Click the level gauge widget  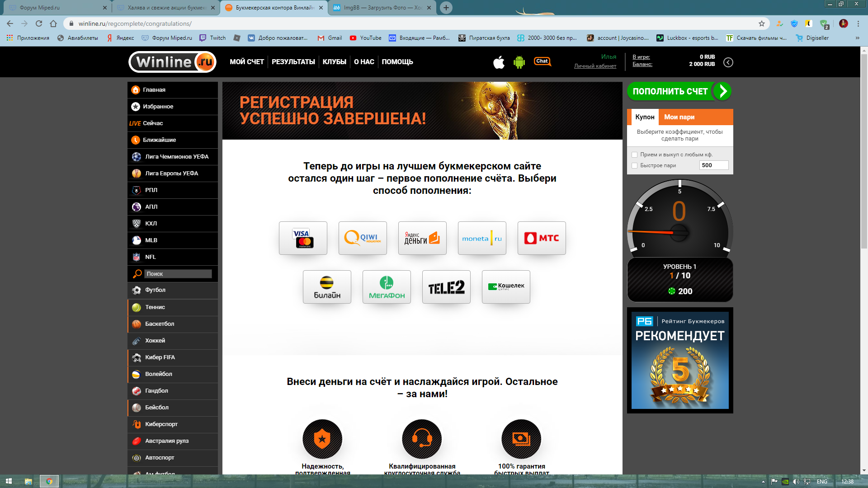(680, 240)
